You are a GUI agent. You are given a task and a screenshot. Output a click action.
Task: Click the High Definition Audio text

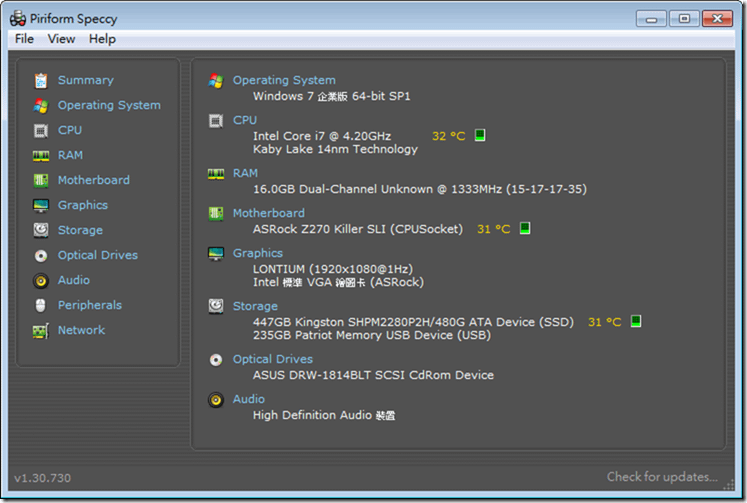click(x=324, y=415)
